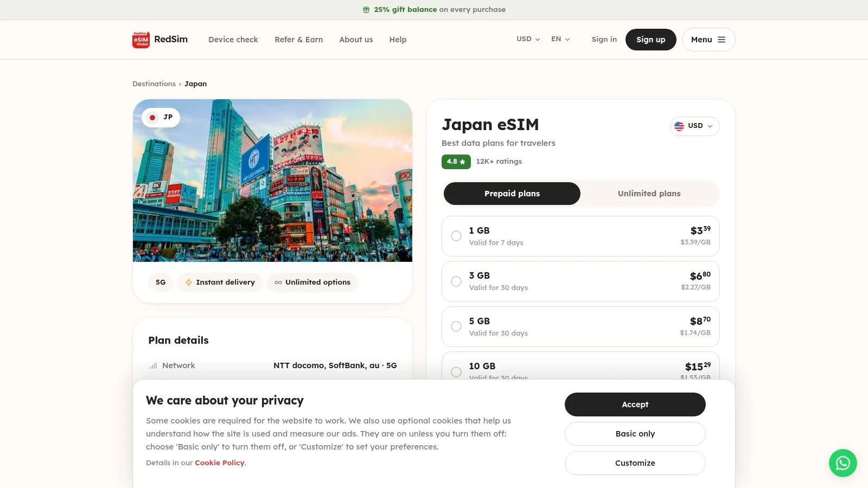Image resolution: width=868 pixels, height=488 pixels.
Task: Customize cookie preferences
Action: pos(635,463)
